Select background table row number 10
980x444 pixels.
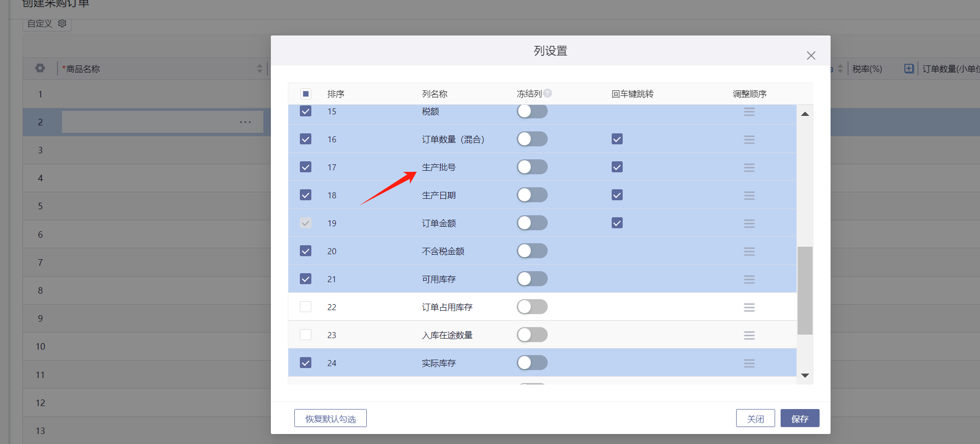click(40, 346)
